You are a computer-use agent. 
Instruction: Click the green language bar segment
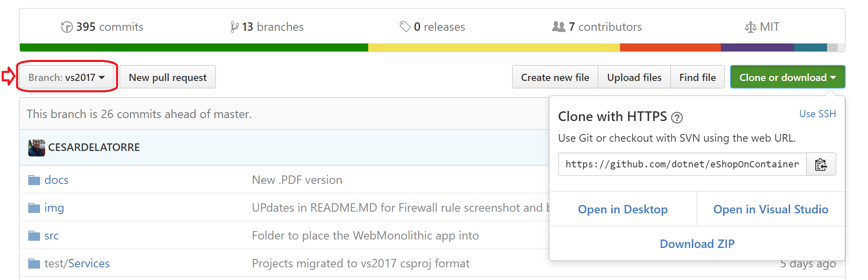194,47
